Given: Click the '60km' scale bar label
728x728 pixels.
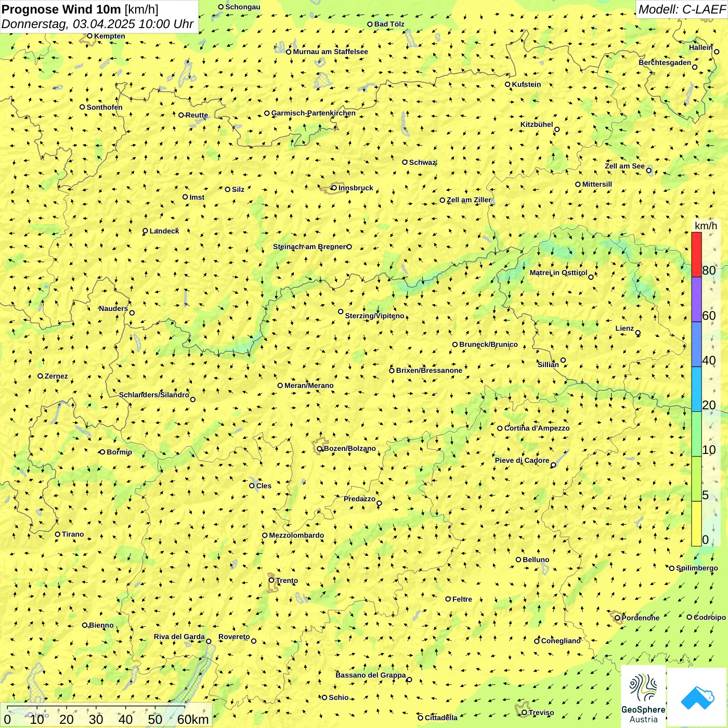Looking at the screenshot, I should (193, 719).
